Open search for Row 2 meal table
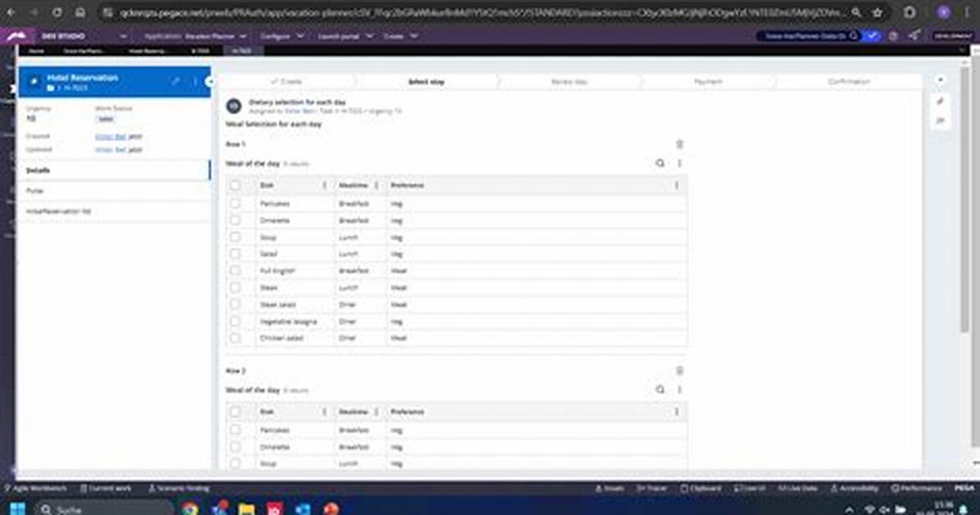Image resolution: width=980 pixels, height=515 pixels. [x=660, y=390]
